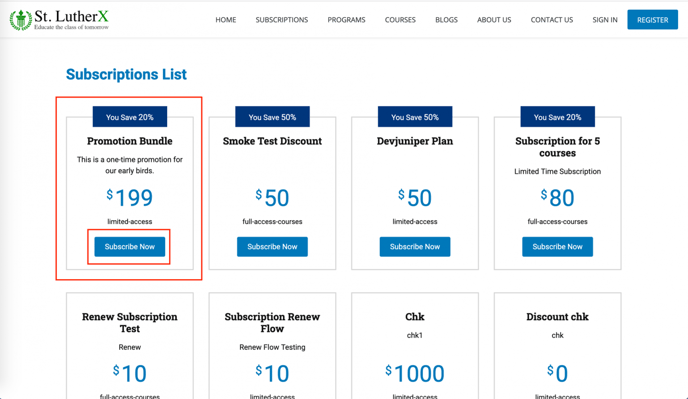Image resolution: width=688 pixels, height=399 pixels.
Task: Open the PROGRAMS page
Action: [x=346, y=20]
